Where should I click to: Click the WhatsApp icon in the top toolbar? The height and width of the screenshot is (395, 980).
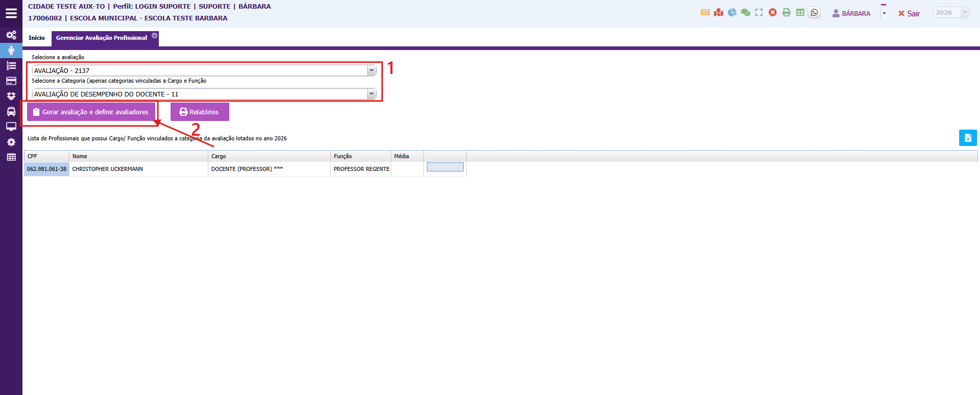click(x=814, y=13)
